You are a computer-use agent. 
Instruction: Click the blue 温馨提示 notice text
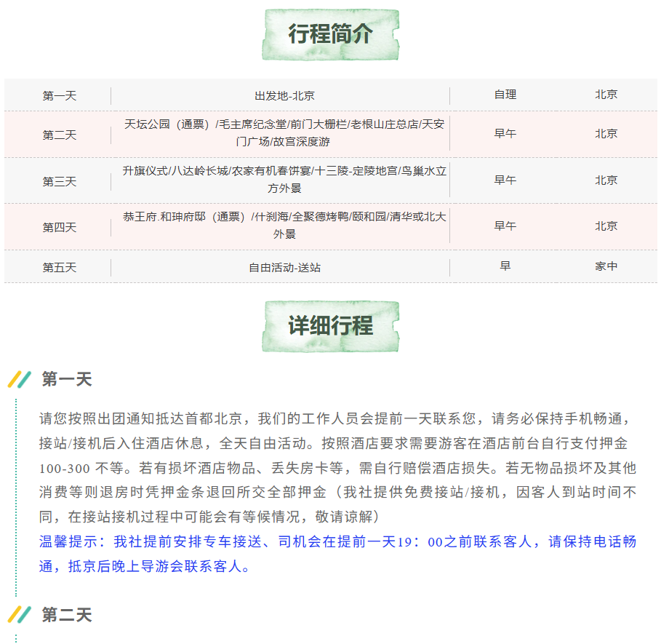(337, 554)
